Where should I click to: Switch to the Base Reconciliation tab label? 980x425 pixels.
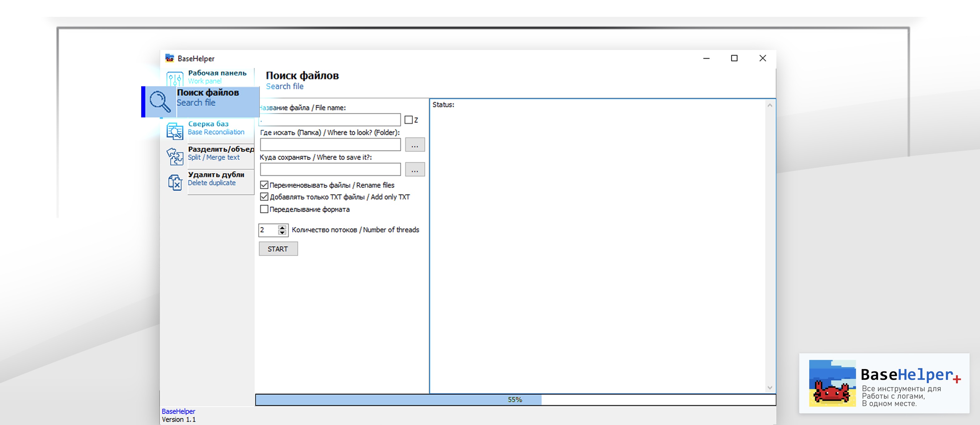point(216,128)
